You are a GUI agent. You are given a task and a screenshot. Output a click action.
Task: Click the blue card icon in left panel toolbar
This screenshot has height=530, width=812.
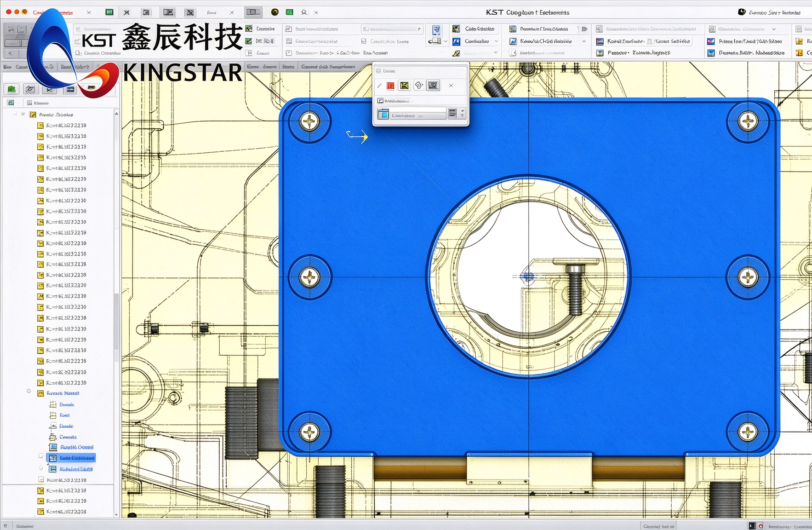tap(70, 89)
